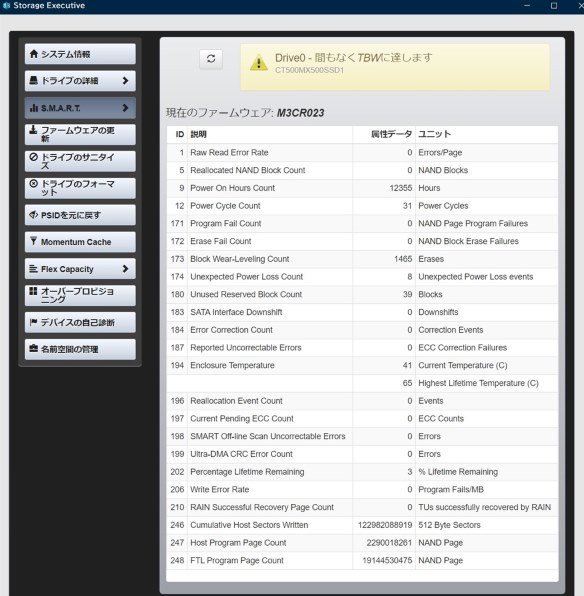Screen dimensions: 584x596
Task: Click the Drive0 TBW warning banner
Action: click(395, 67)
